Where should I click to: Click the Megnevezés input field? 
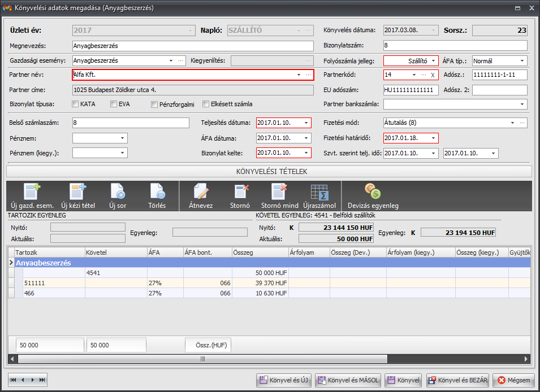coord(192,46)
